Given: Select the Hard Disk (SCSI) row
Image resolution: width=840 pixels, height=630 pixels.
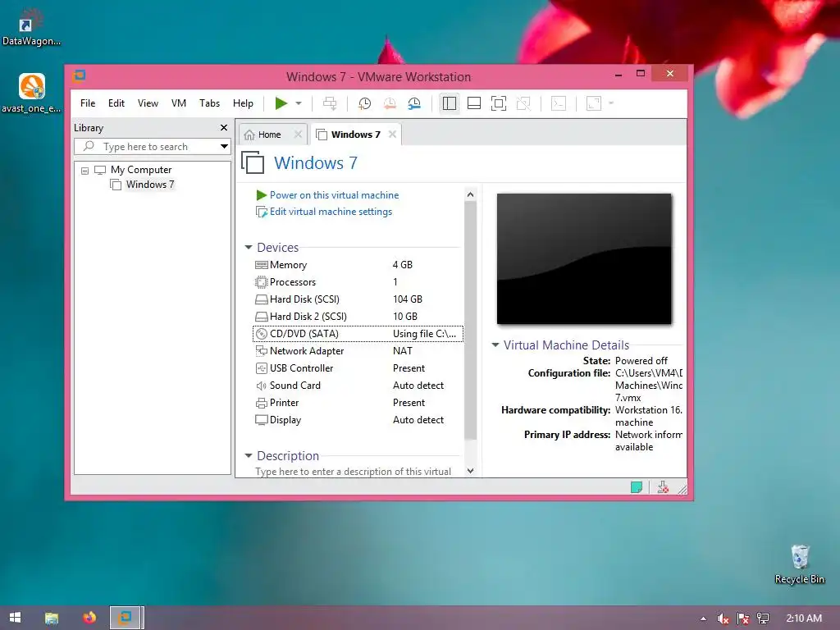Looking at the screenshot, I should coord(358,299).
